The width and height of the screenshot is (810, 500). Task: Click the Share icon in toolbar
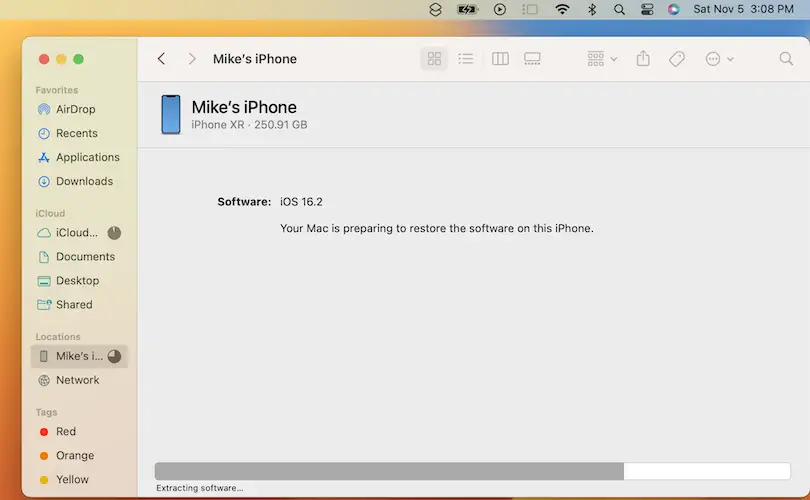click(643, 59)
